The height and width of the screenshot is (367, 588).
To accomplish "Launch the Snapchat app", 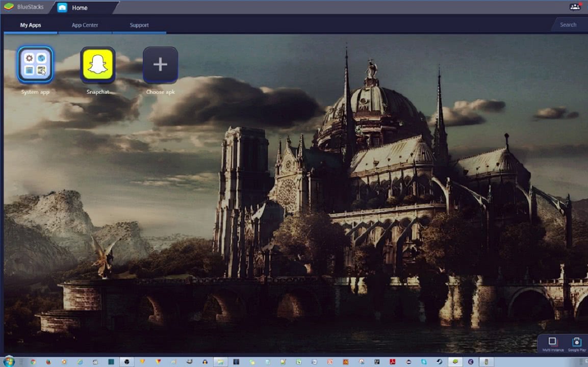I will click(x=97, y=65).
